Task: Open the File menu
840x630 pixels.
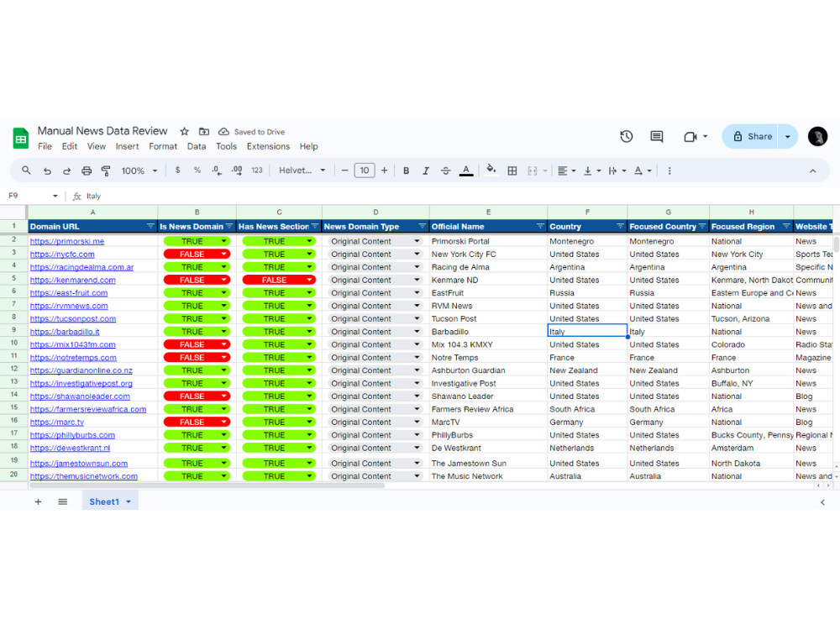Action: tap(45, 146)
